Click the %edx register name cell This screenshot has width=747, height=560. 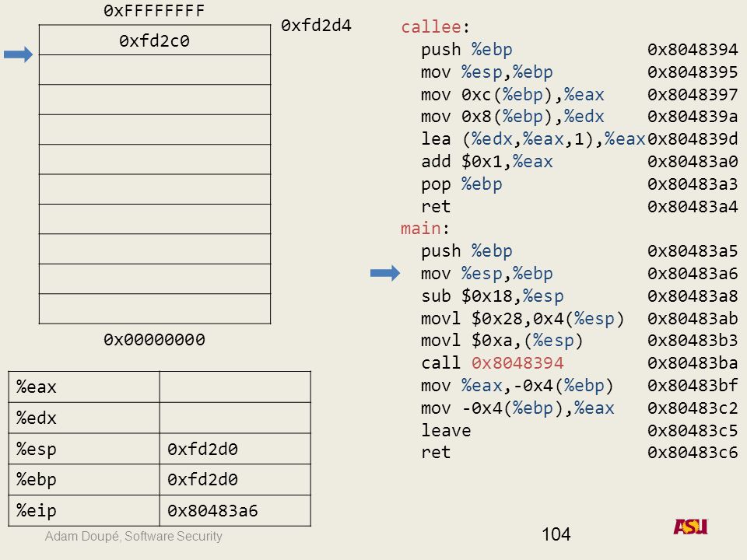click(84, 418)
